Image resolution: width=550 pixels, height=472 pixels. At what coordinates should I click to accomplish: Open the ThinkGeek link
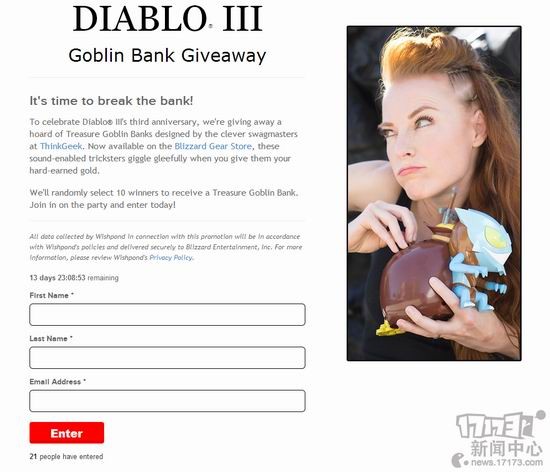click(61, 146)
